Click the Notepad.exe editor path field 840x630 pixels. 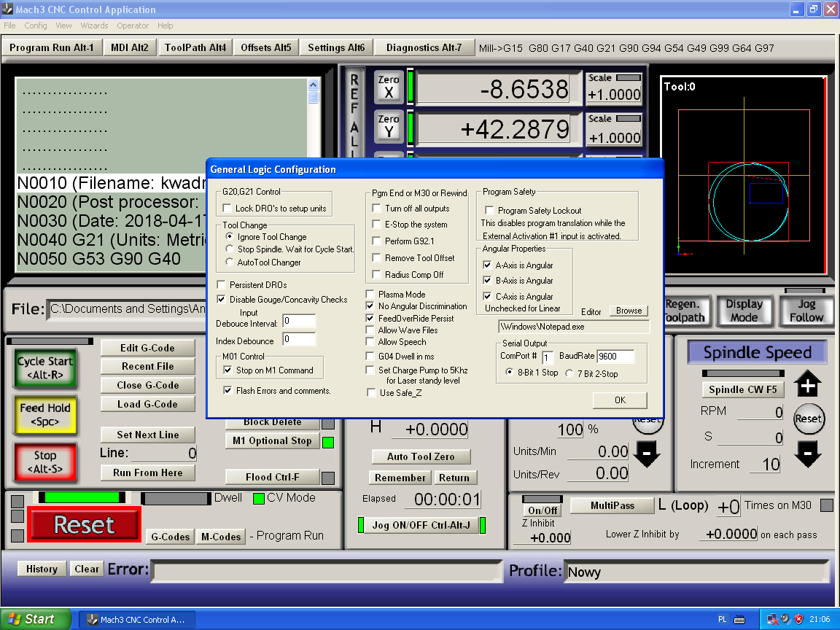574,326
